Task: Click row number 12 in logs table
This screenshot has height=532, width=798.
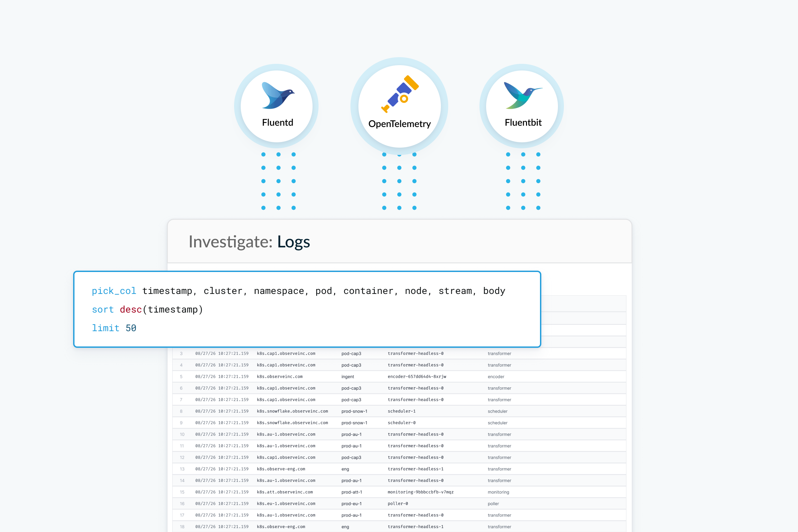Action: tap(182, 458)
